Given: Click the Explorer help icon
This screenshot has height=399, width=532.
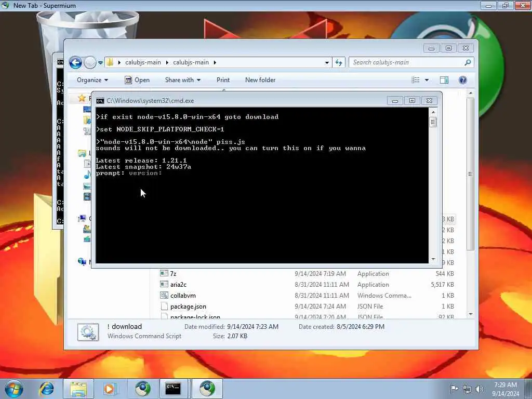Looking at the screenshot, I should (463, 80).
